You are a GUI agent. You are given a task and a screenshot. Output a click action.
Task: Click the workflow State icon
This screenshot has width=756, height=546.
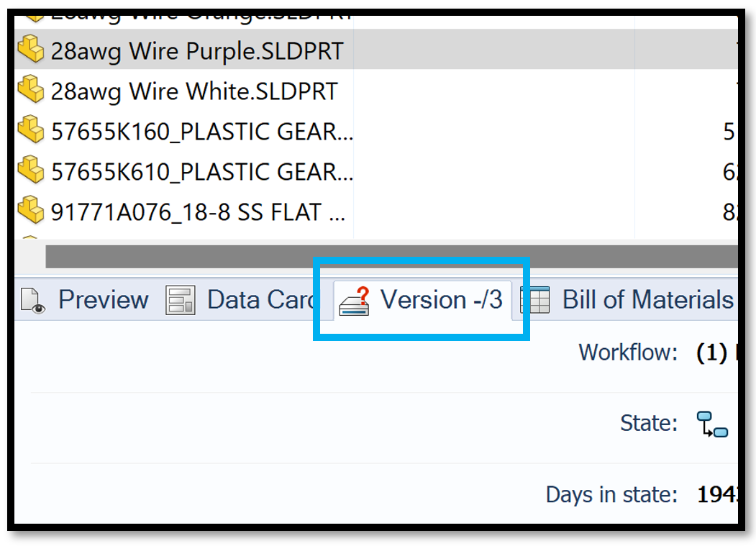712,424
